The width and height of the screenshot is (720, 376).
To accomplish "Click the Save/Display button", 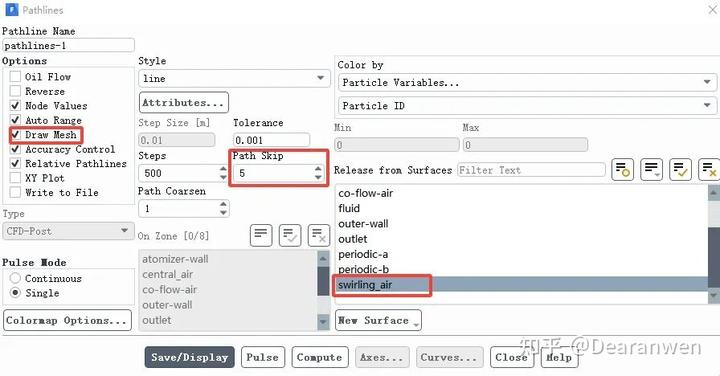I will click(190, 357).
